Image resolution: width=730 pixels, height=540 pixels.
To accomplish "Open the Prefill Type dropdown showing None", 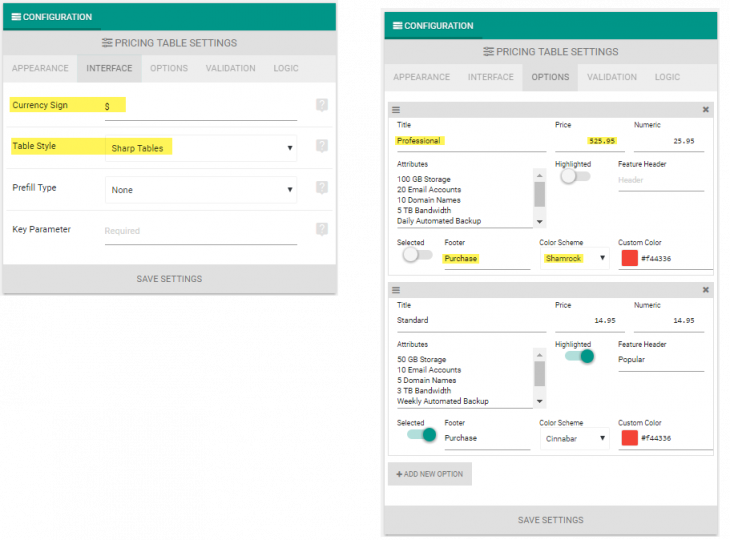I will pyautogui.click(x=201, y=190).
